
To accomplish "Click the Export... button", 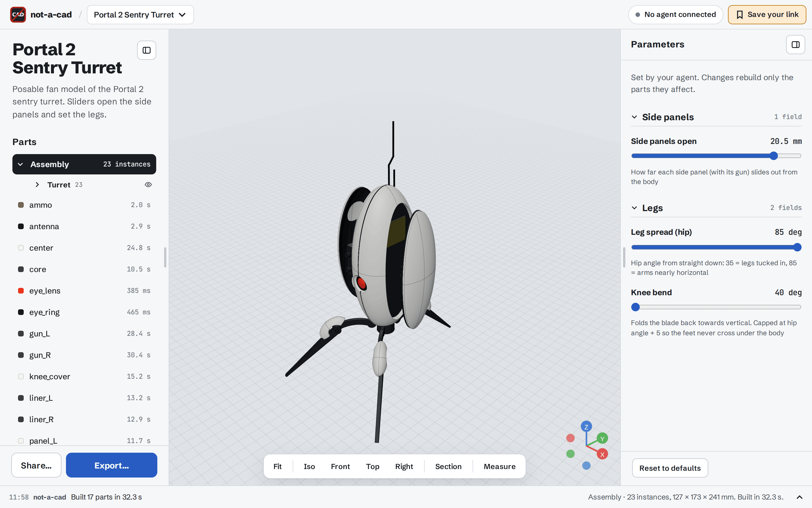I will click(111, 465).
